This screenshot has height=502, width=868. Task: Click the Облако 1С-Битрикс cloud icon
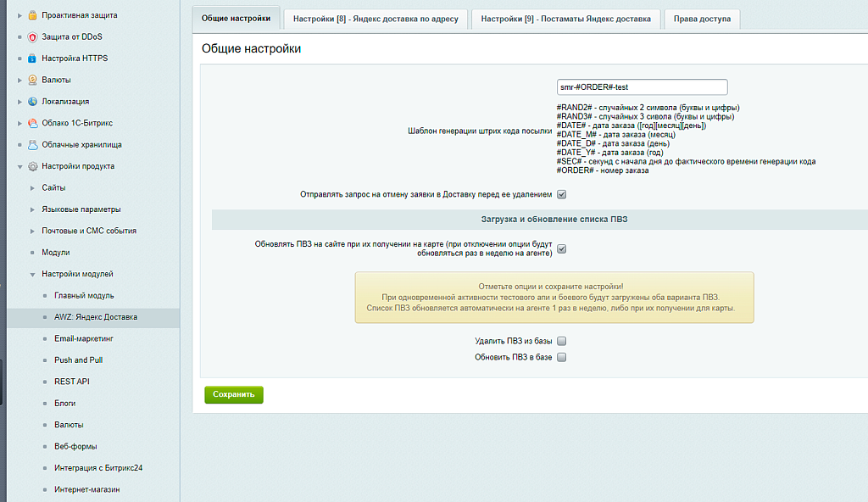32,123
